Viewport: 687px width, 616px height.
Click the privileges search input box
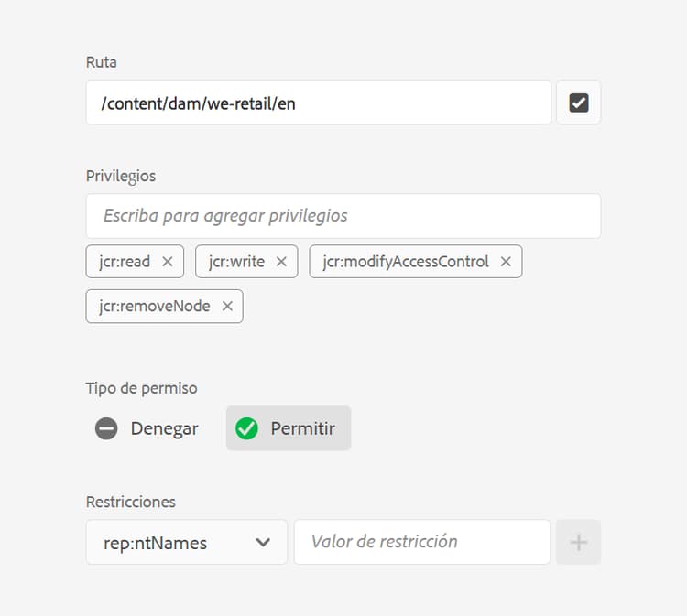[x=343, y=216]
